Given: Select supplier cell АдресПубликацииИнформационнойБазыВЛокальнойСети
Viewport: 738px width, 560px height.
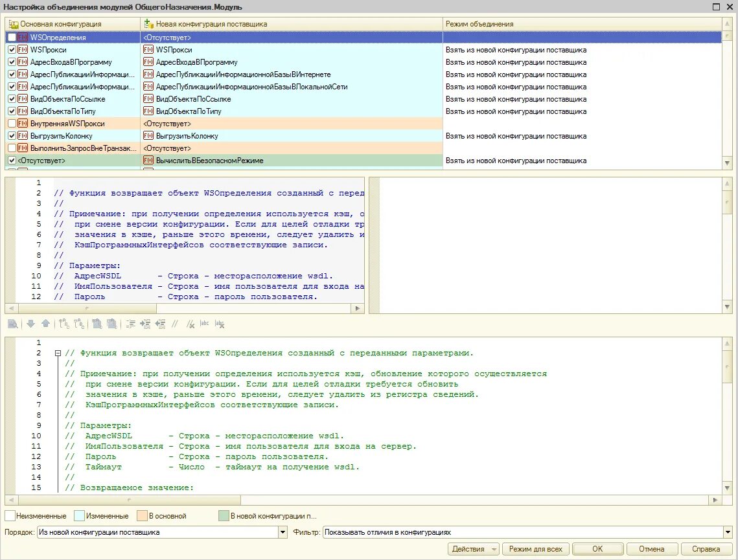Looking at the screenshot, I should [x=292, y=87].
